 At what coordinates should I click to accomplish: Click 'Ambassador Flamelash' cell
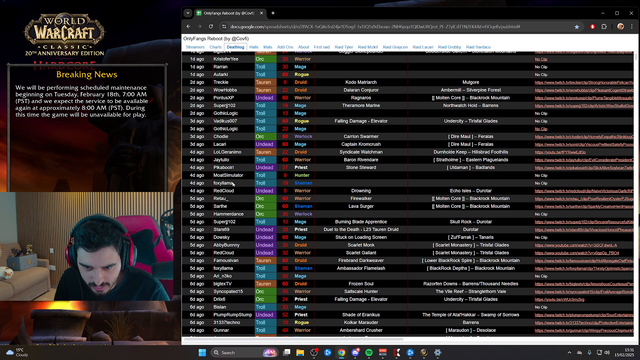361,268
